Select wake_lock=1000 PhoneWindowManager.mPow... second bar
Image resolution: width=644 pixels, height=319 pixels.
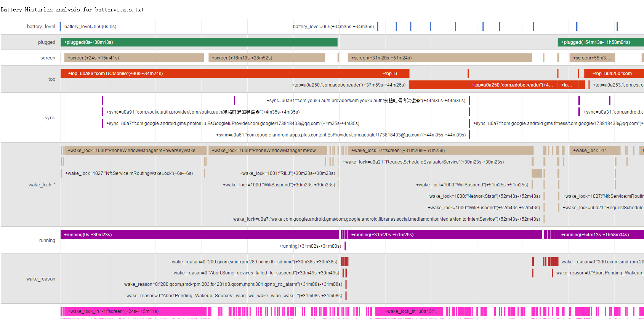click(268, 151)
